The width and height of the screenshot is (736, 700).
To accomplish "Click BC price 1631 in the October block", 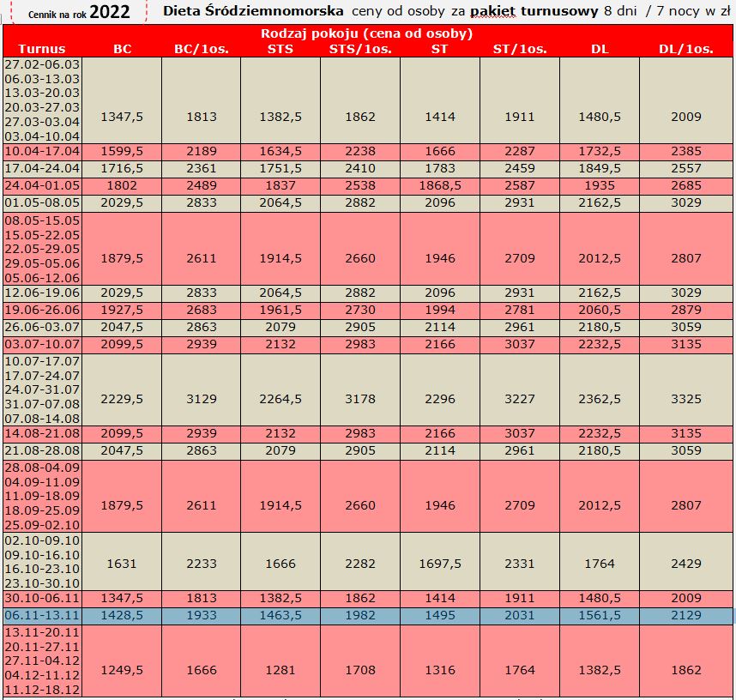I will tap(122, 564).
